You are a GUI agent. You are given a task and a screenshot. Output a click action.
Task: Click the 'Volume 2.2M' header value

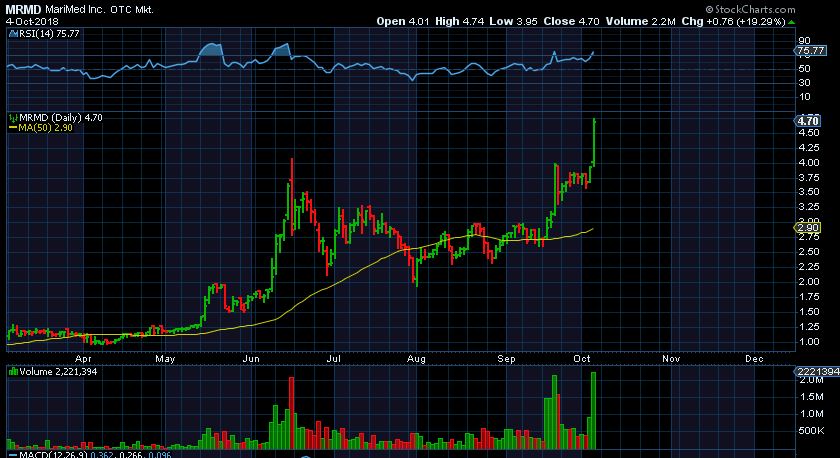click(641, 21)
